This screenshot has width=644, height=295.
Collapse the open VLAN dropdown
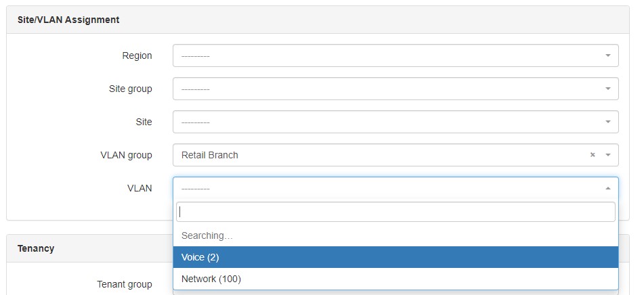[395, 188]
